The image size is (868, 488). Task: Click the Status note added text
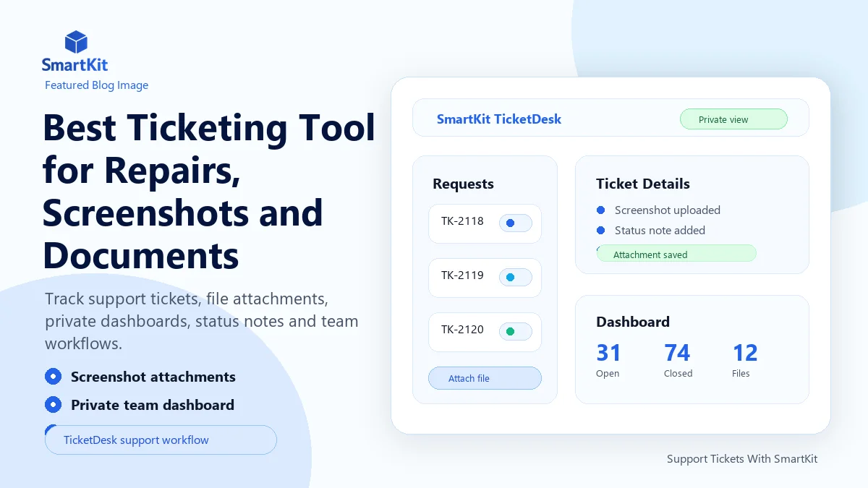(x=660, y=231)
